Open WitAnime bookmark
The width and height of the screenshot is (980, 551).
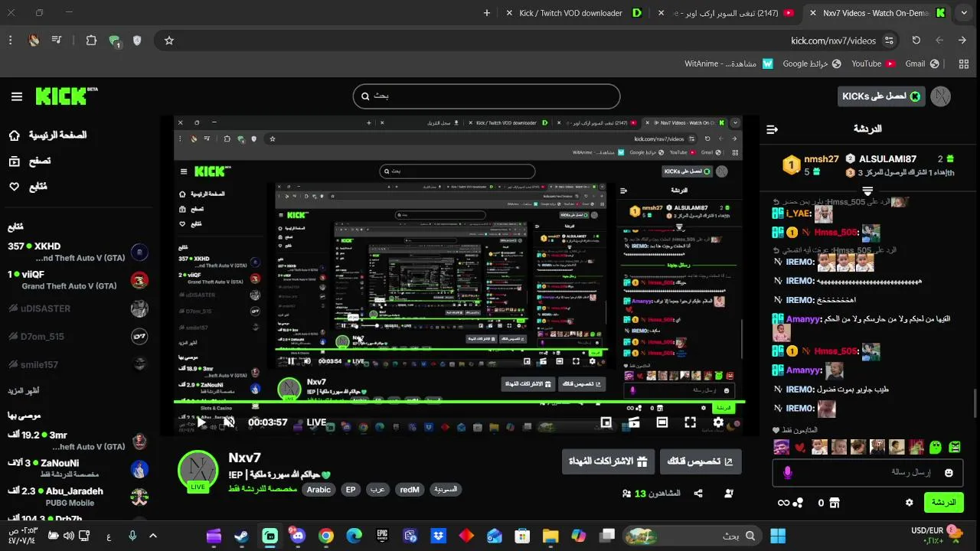point(729,64)
